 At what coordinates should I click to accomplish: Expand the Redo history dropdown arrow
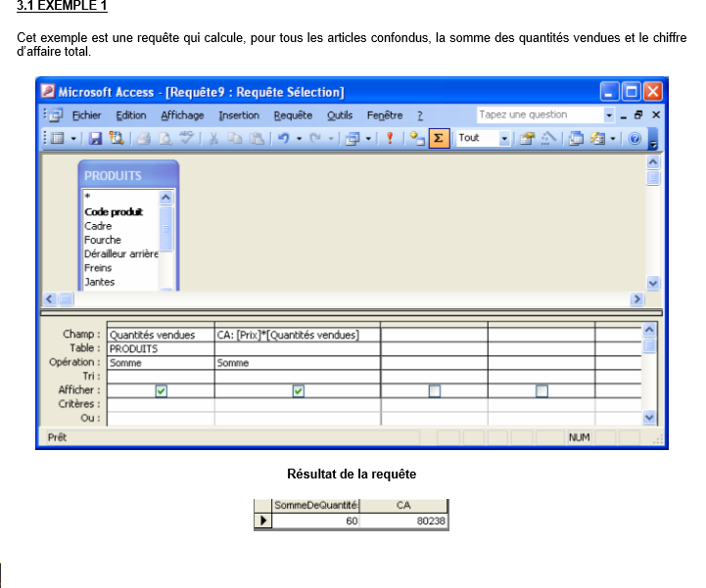click(x=331, y=139)
